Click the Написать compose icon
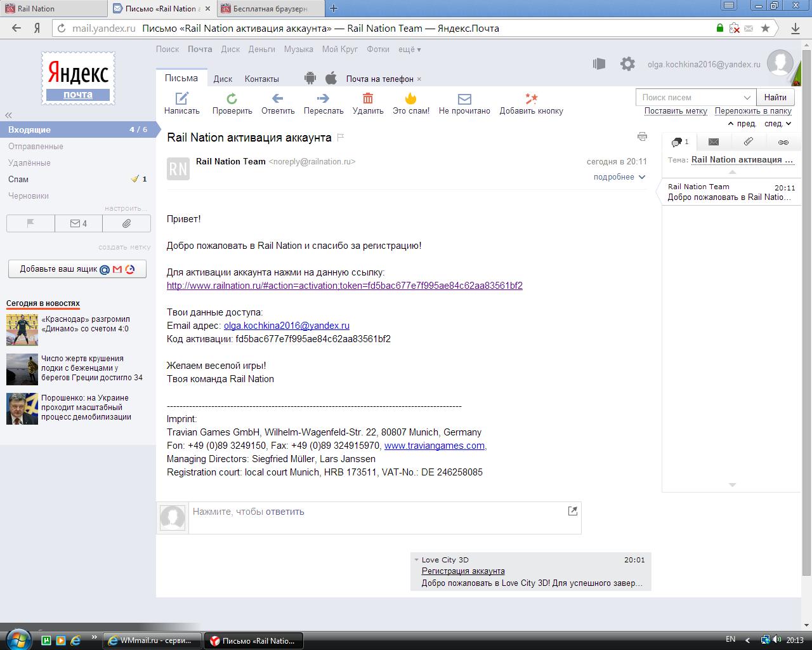Screen dimensions: 812x650 click(x=182, y=98)
